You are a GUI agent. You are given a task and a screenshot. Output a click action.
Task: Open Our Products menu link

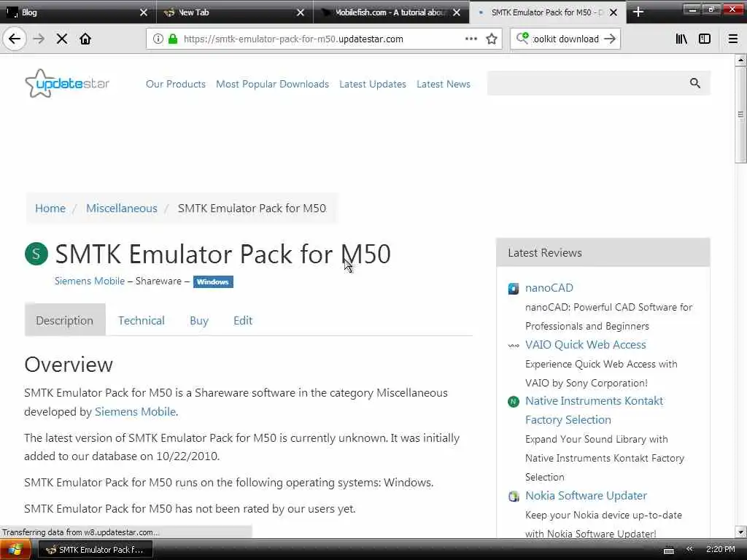click(176, 84)
